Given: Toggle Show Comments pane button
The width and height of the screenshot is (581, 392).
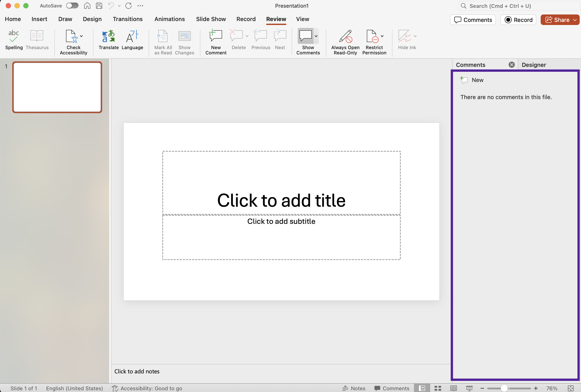Looking at the screenshot, I should pyautogui.click(x=305, y=36).
